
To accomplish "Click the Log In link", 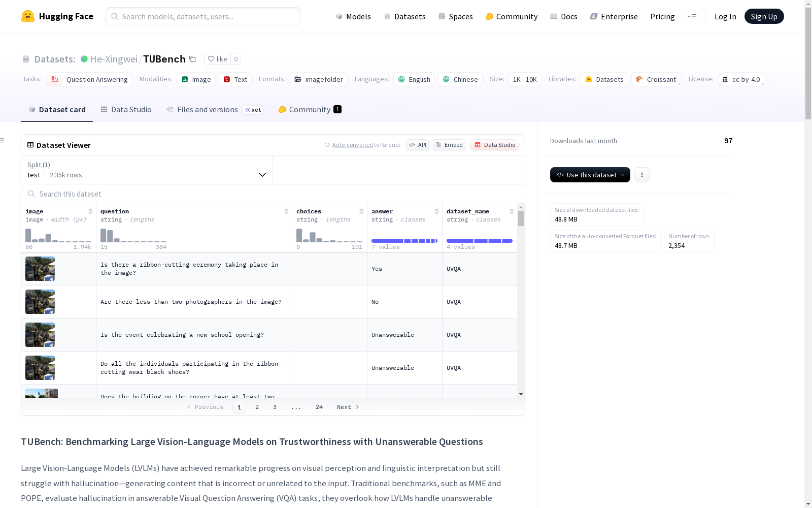I will [x=725, y=16].
